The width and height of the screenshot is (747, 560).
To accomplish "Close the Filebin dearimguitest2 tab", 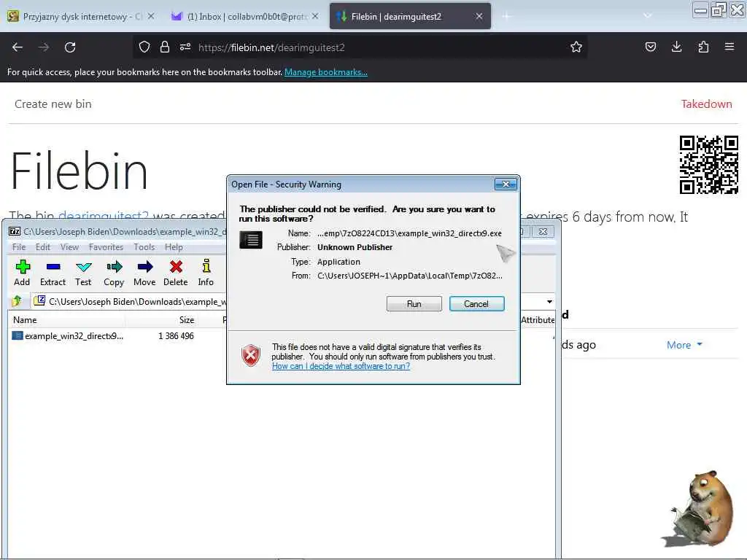I will pos(479,17).
